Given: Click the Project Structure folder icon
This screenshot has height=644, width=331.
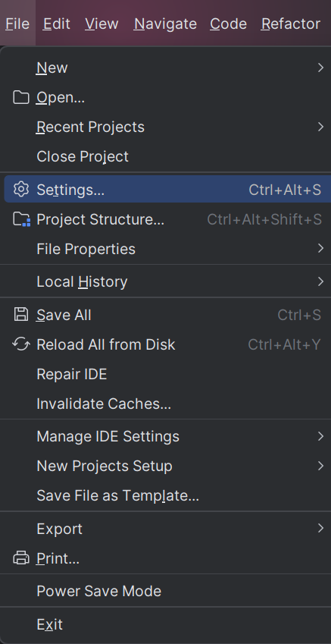Looking at the screenshot, I should tap(21, 219).
